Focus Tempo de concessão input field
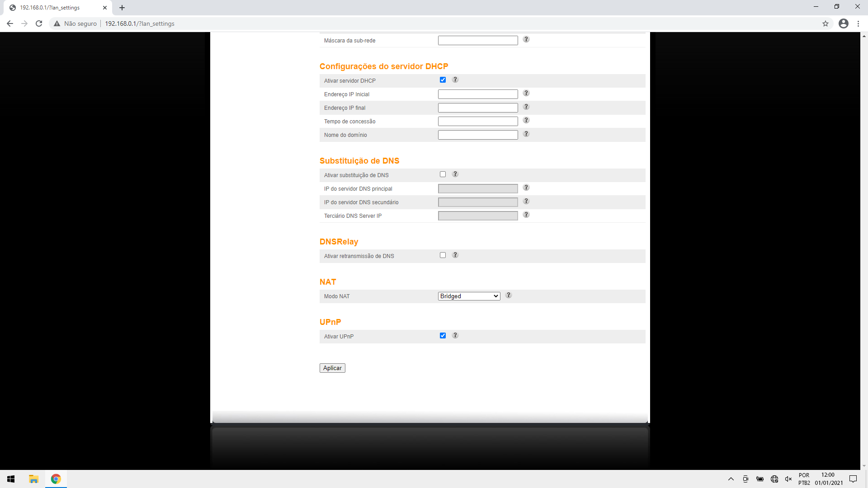The image size is (868, 488). tap(478, 121)
